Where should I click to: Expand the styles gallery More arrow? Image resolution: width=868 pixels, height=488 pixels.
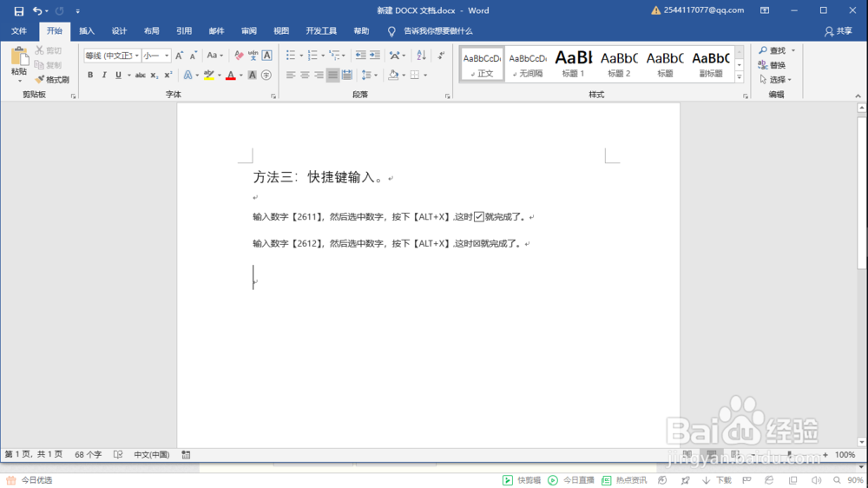739,77
